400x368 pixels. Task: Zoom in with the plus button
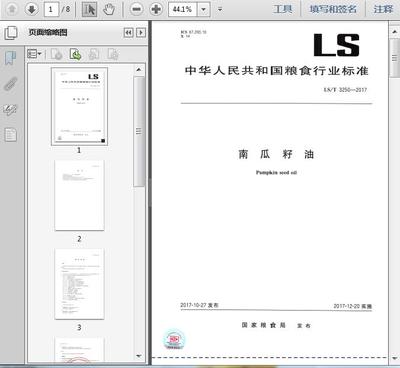pyautogui.click(x=156, y=9)
